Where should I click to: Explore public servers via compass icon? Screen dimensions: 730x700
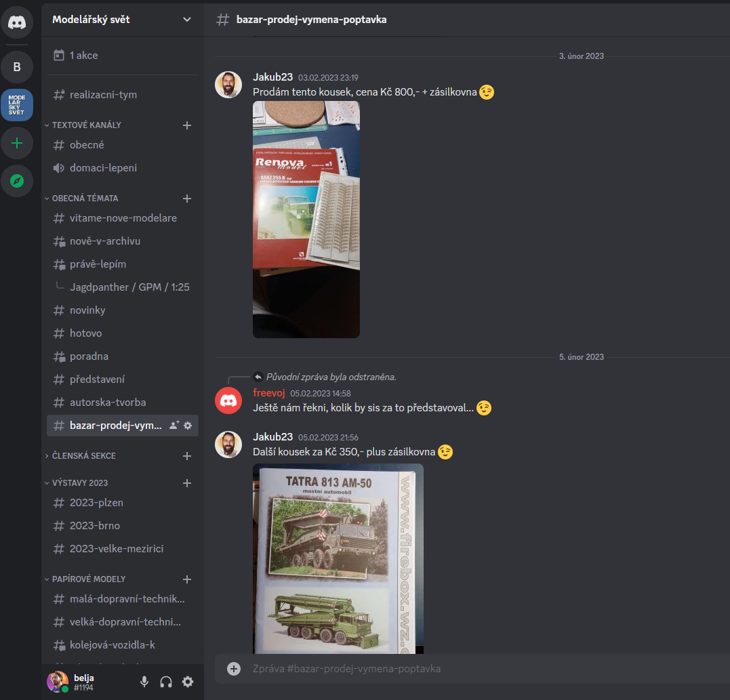[17, 180]
